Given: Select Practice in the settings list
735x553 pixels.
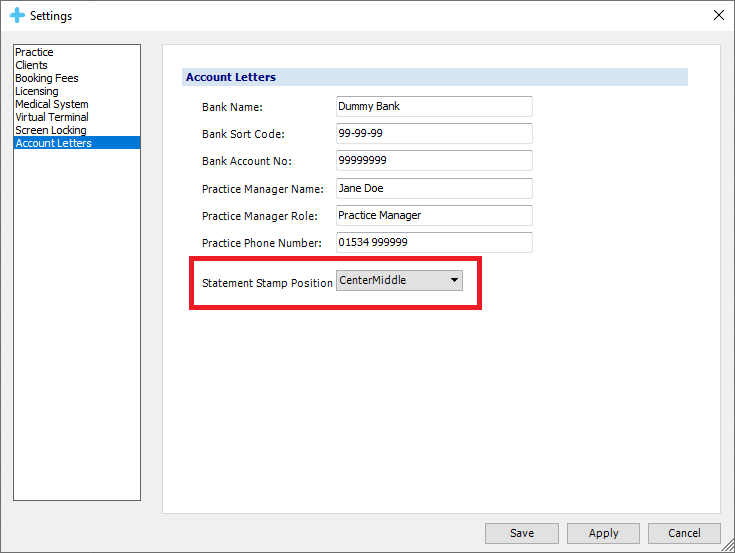Looking at the screenshot, I should (34, 52).
